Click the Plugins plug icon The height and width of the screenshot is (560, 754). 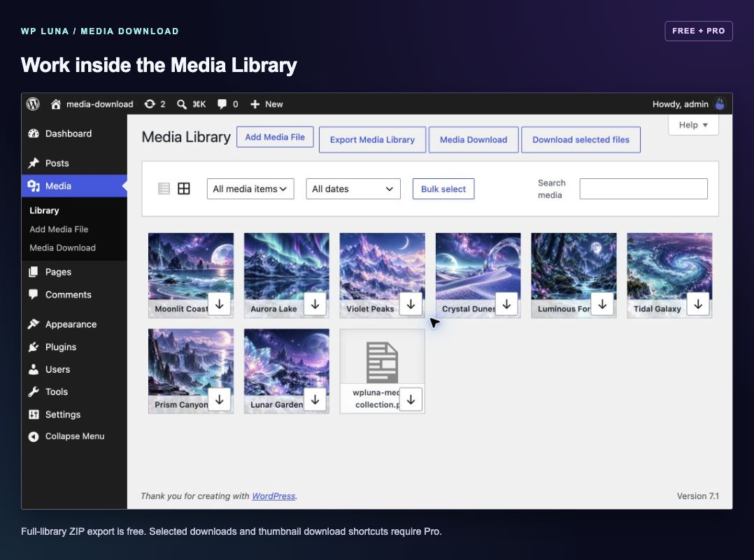pyautogui.click(x=33, y=347)
